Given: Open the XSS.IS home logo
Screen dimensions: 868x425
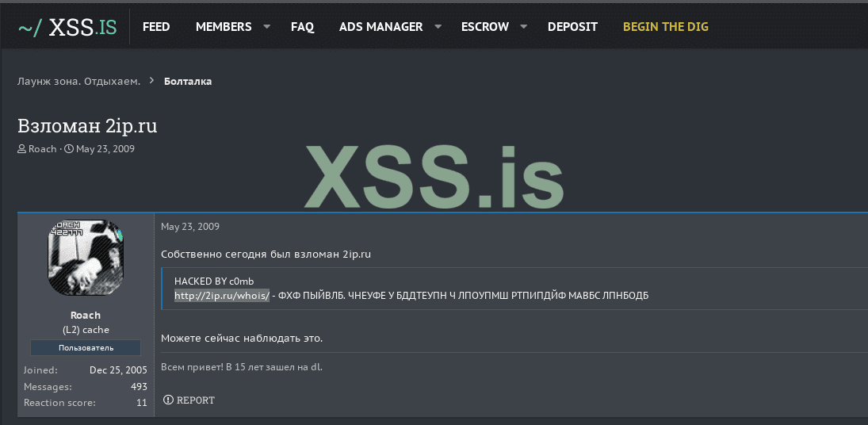Looking at the screenshot, I should pyautogui.click(x=67, y=27).
